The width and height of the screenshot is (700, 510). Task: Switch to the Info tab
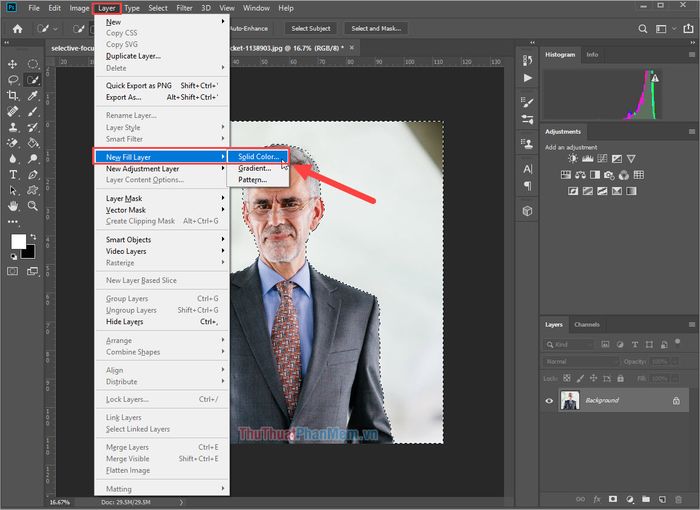coord(592,54)
